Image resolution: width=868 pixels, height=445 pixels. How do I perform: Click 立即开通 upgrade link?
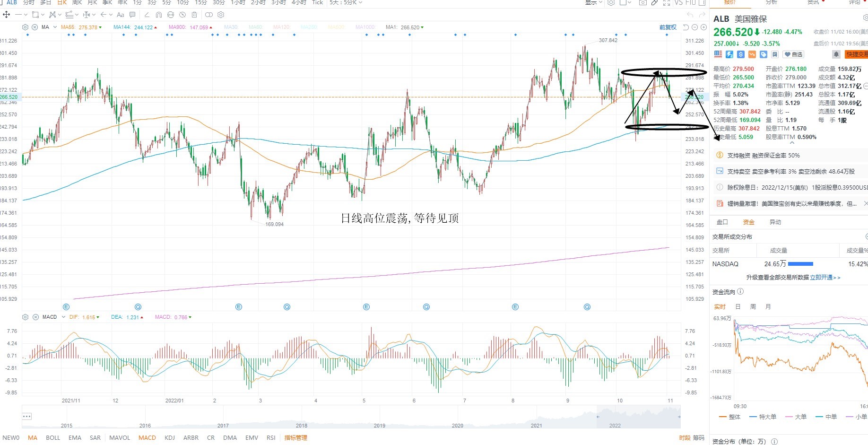point(825,278)
